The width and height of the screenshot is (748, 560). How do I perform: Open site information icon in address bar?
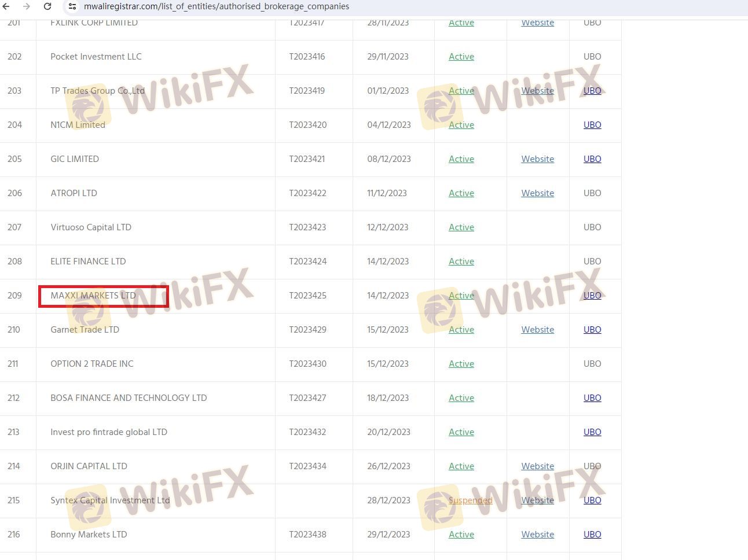72,6
